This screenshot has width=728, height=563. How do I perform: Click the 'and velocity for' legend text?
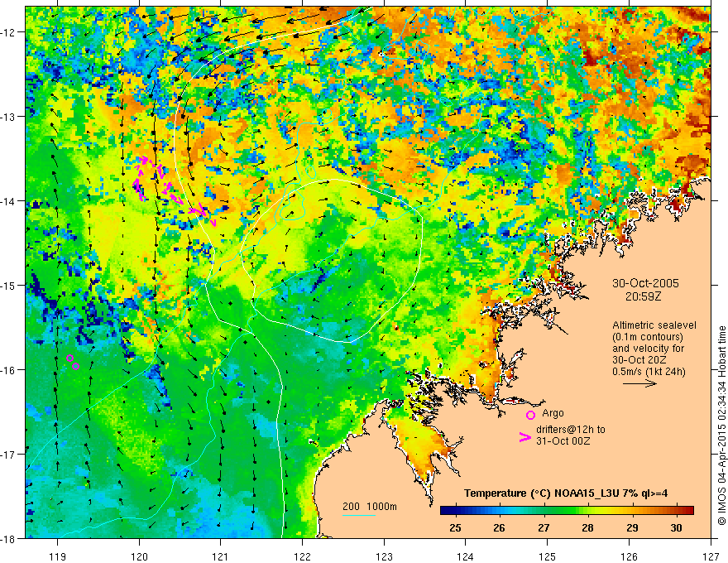coord(648,349)
